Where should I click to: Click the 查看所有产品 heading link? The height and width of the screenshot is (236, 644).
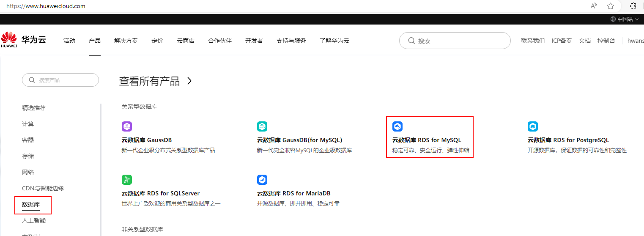[149, 81]
